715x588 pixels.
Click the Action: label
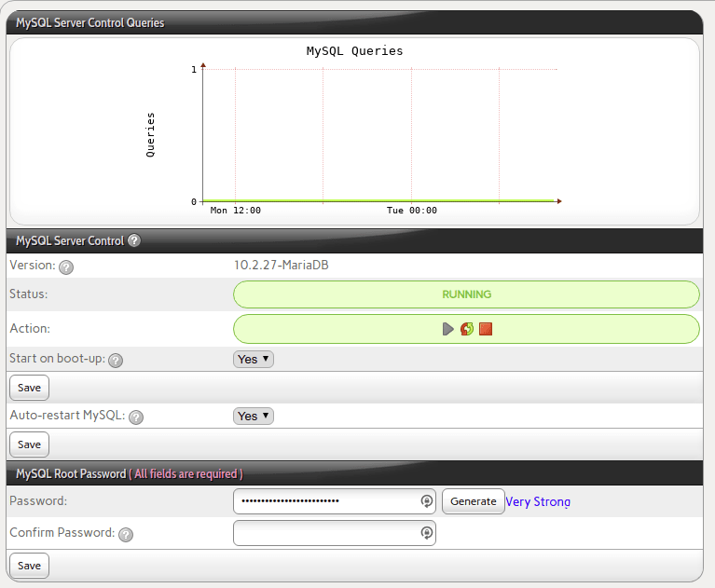pos(30,328)
